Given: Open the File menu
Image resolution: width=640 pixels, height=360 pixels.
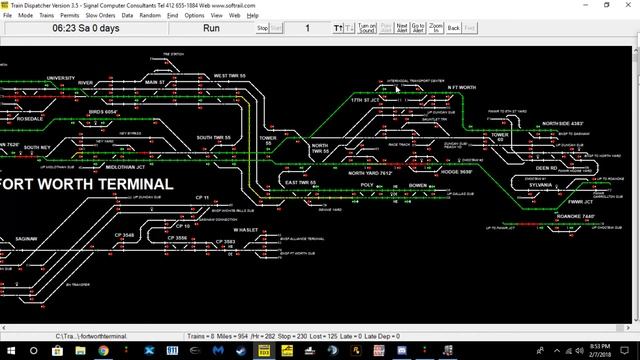Looking at the screenshot, I should pos(7,16).
